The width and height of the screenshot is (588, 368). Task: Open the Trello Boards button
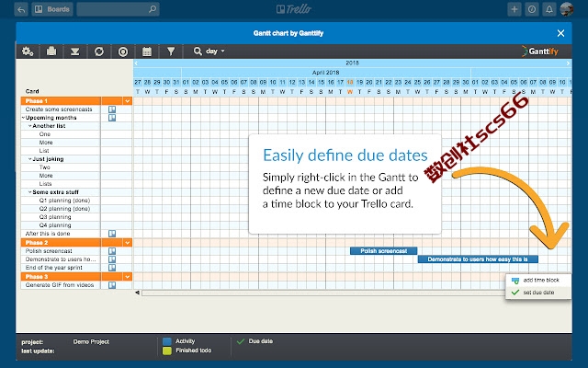click(x=52, y=9)
